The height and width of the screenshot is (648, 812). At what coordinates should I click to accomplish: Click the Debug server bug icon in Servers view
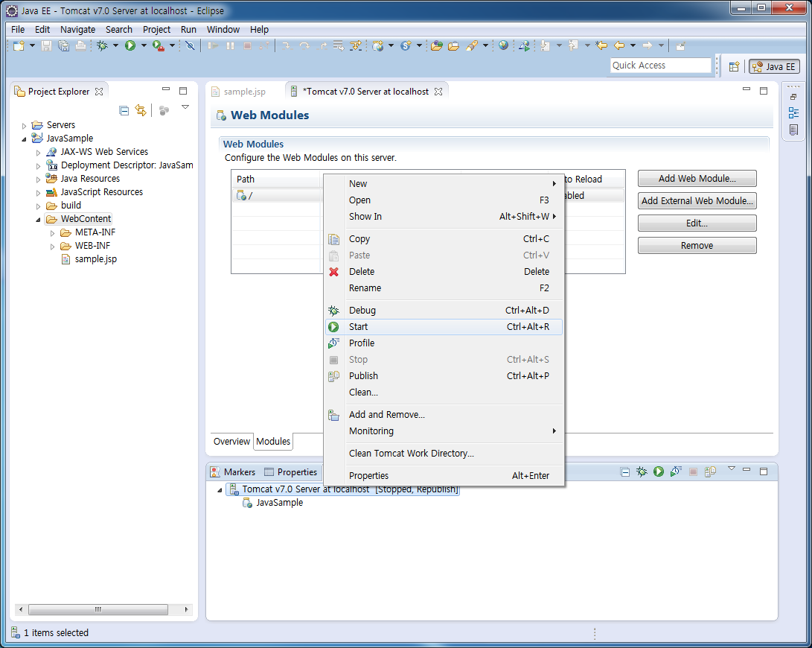[x=642, y=471]
